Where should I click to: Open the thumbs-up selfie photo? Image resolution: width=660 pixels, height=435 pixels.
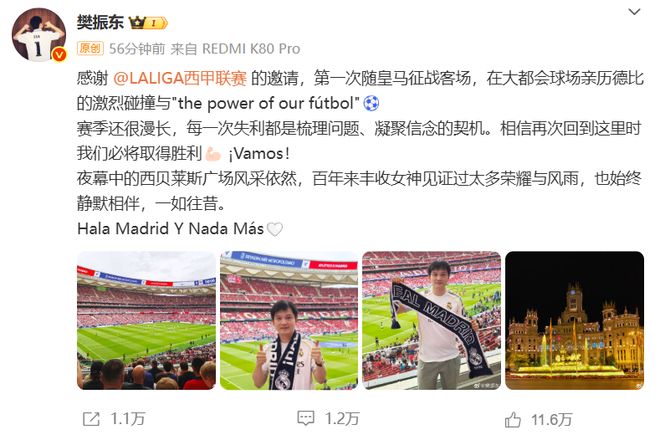[x=289, y=320]
